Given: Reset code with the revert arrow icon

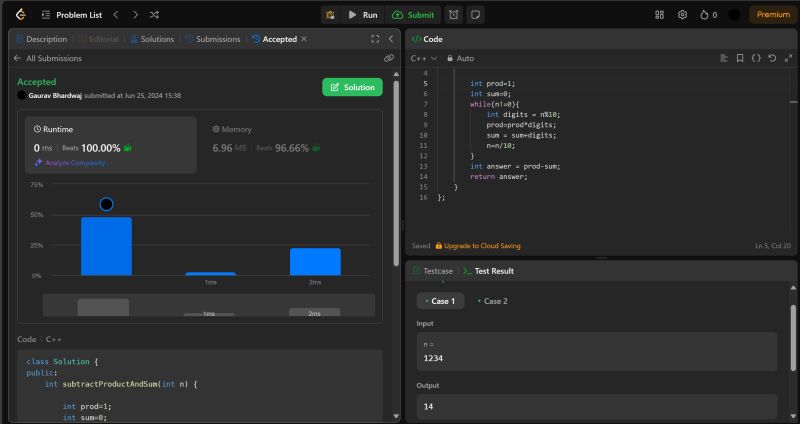Looking at the screenshot, I should click(x=772, y=58).
